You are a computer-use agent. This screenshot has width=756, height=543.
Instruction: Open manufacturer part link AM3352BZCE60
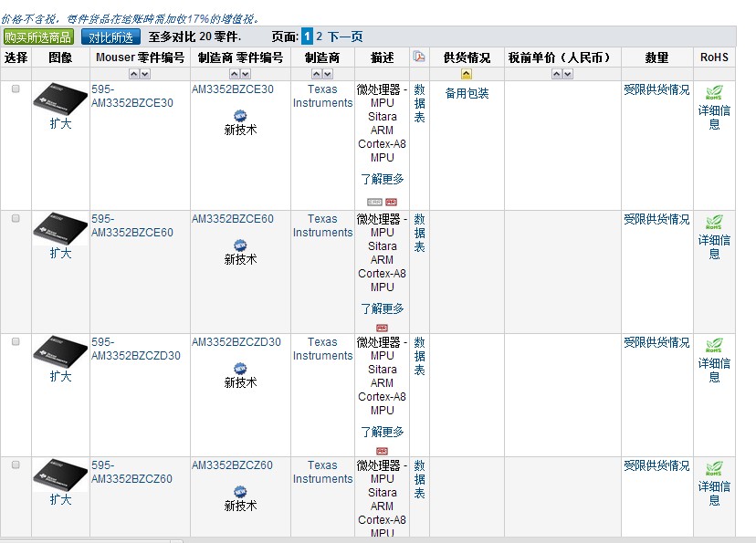233,219
